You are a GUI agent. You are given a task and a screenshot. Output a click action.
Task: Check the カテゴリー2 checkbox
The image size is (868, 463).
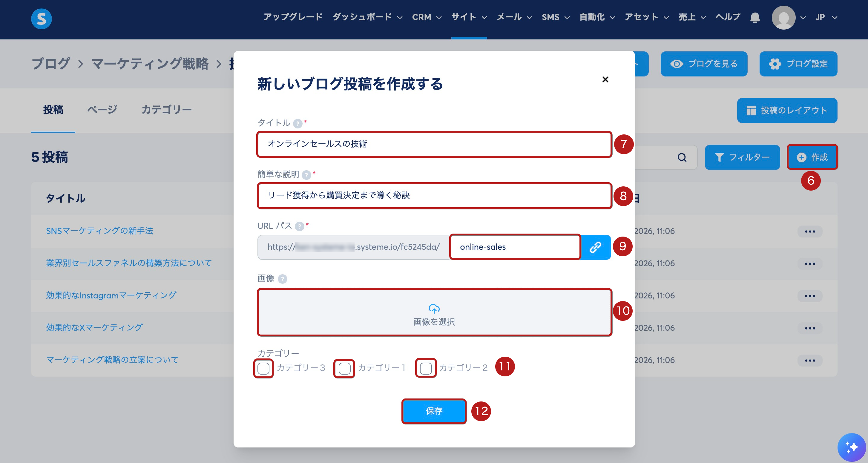click(426, 368)
